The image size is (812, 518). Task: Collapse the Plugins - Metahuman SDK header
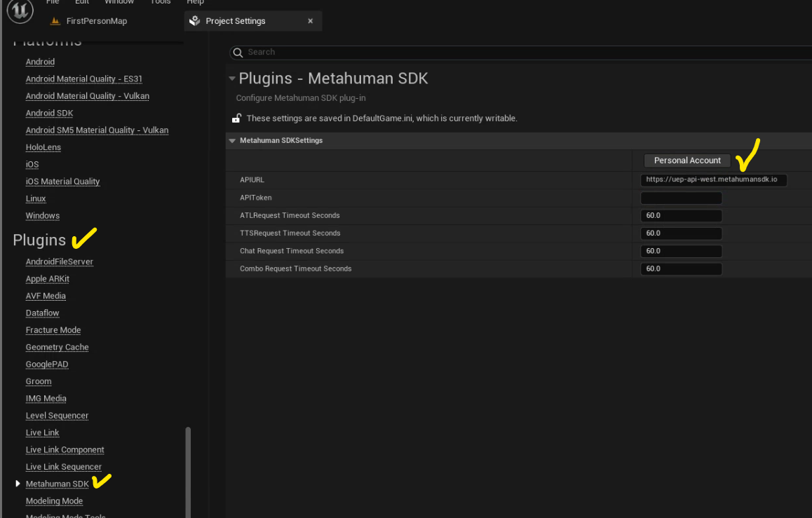(x=232, y=79)
